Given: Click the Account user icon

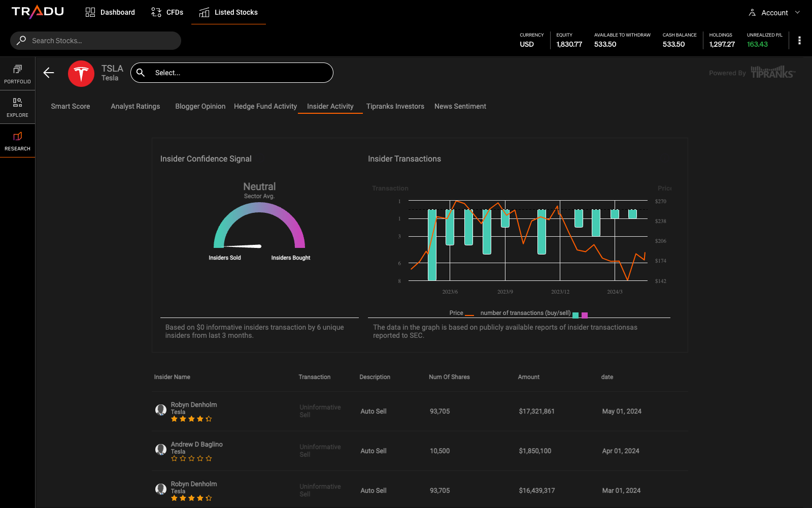Looking at the screenshot, I should click(x=752, y=13).
